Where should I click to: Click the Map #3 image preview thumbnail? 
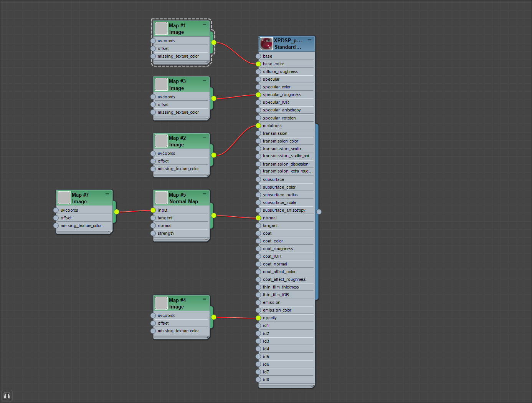[x=160, y=84]
